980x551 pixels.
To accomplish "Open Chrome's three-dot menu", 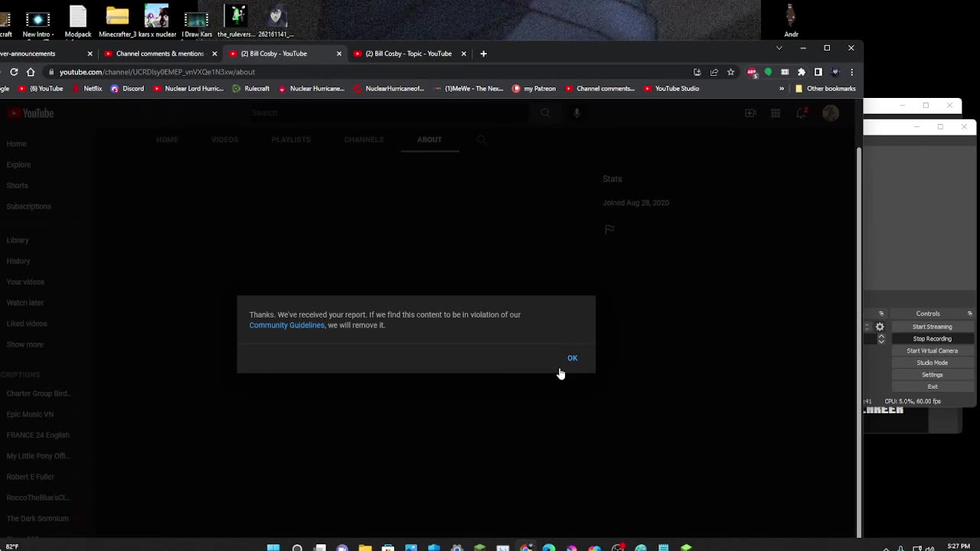I will point(851,72).
